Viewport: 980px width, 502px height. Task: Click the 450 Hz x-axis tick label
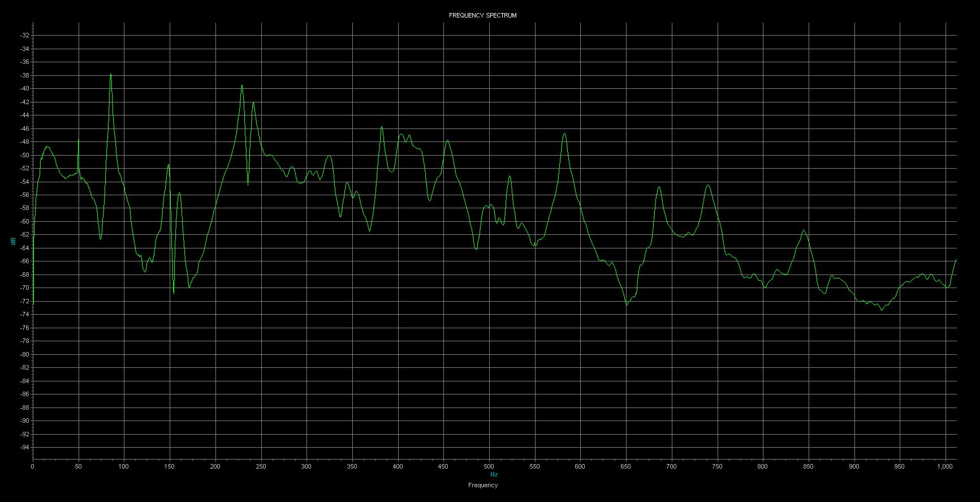[x=443, y=467]
